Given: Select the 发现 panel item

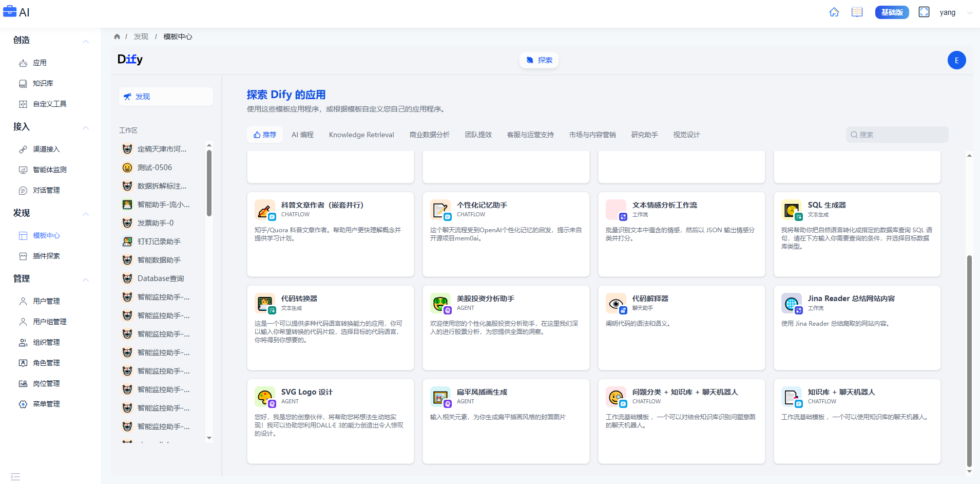Looking at the screenshot, I should coord(166,97).
